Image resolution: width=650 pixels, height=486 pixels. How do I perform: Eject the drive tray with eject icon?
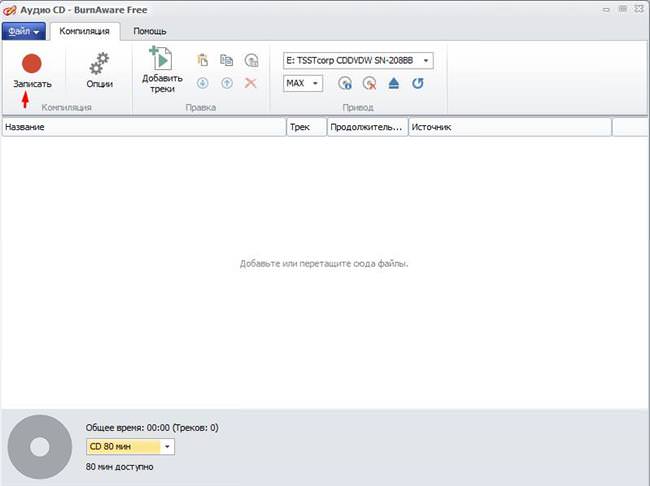point(393,83)
